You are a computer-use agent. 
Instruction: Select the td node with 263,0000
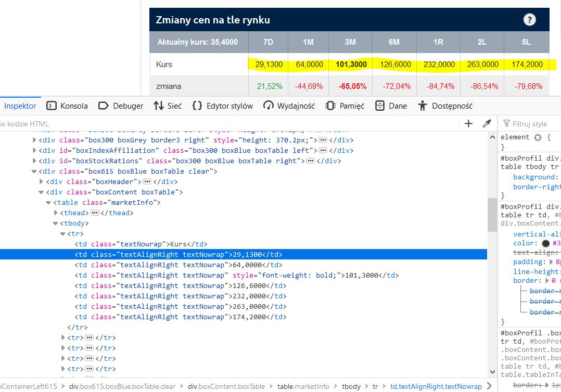(x=181, y=306)
